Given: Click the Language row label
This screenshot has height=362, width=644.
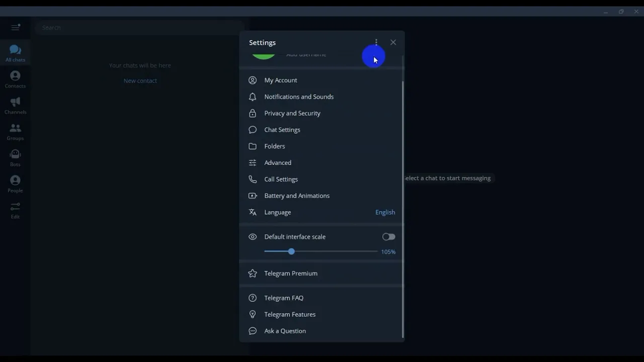Looking at the screenshot, I should tap(278, 212).
